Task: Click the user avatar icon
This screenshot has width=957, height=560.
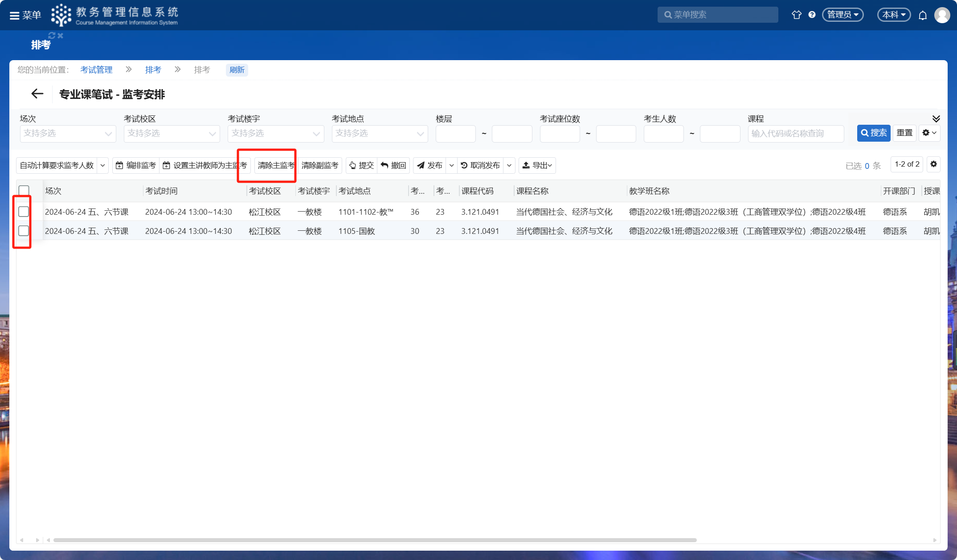Action: [942, 15]
